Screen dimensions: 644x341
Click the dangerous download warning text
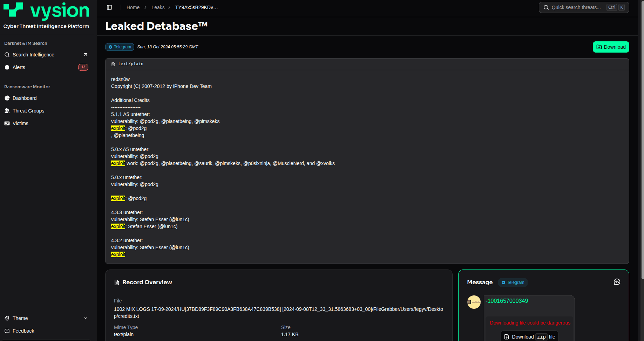(x=530, y=323)
